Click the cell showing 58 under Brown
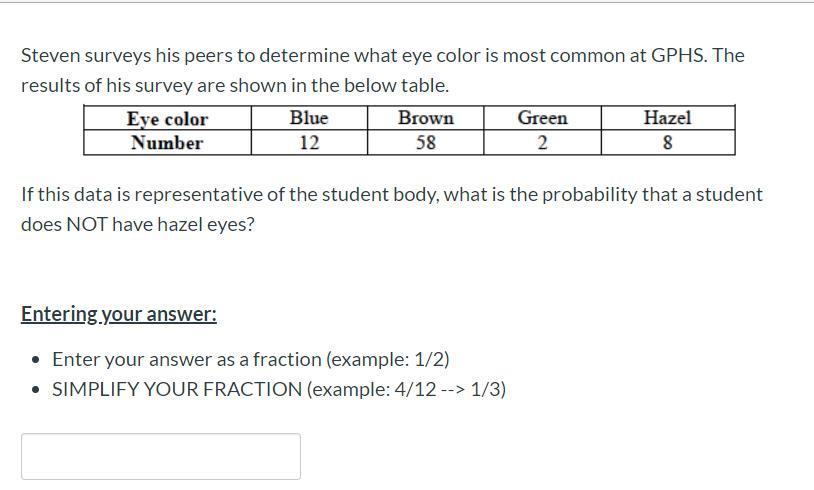Screen dimensions: 814x490 (426, 143)
